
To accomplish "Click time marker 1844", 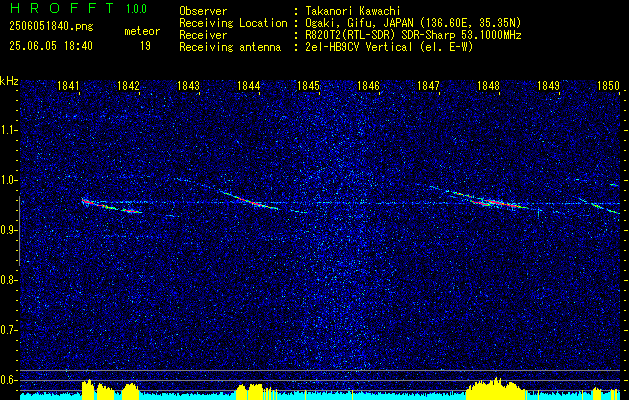I will pos(248,85).
